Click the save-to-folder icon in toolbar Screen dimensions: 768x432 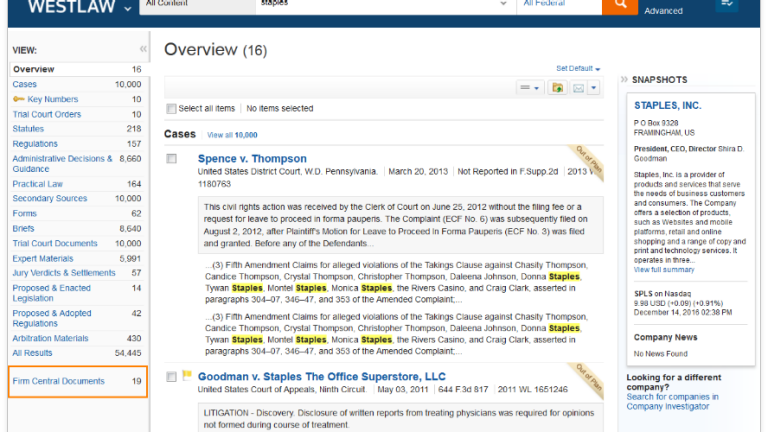(557, 89)
